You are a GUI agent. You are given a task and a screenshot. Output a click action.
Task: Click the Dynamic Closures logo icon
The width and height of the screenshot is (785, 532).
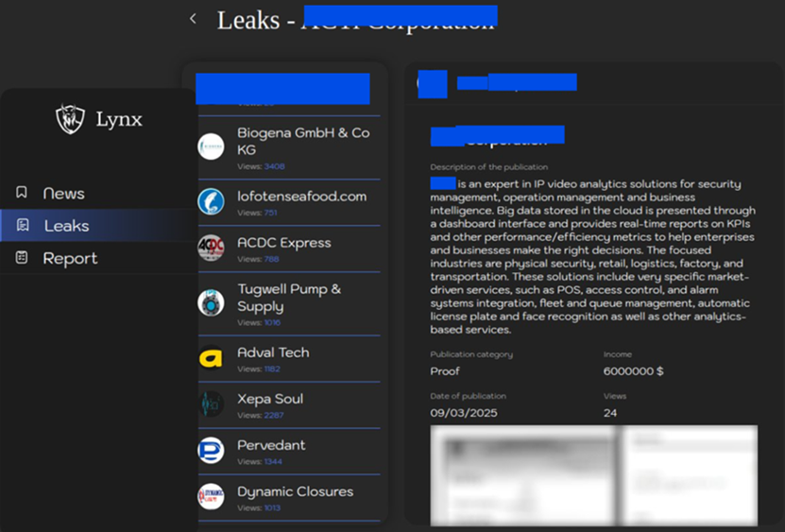[211, 496]
